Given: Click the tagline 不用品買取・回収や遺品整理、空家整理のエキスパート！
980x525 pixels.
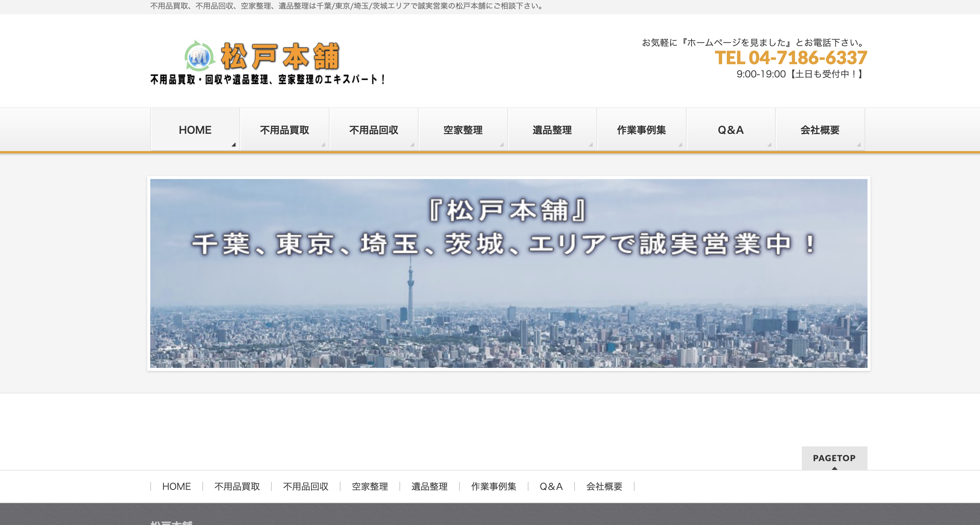Looking at the screenshot, I should click(x=268, y=79).
